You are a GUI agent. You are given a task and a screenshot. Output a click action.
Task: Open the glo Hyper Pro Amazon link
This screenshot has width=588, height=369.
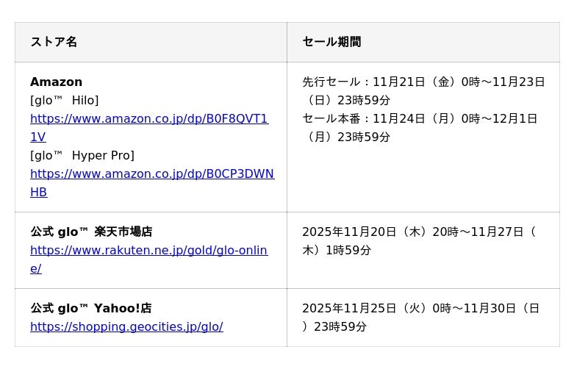click(151, 174)
